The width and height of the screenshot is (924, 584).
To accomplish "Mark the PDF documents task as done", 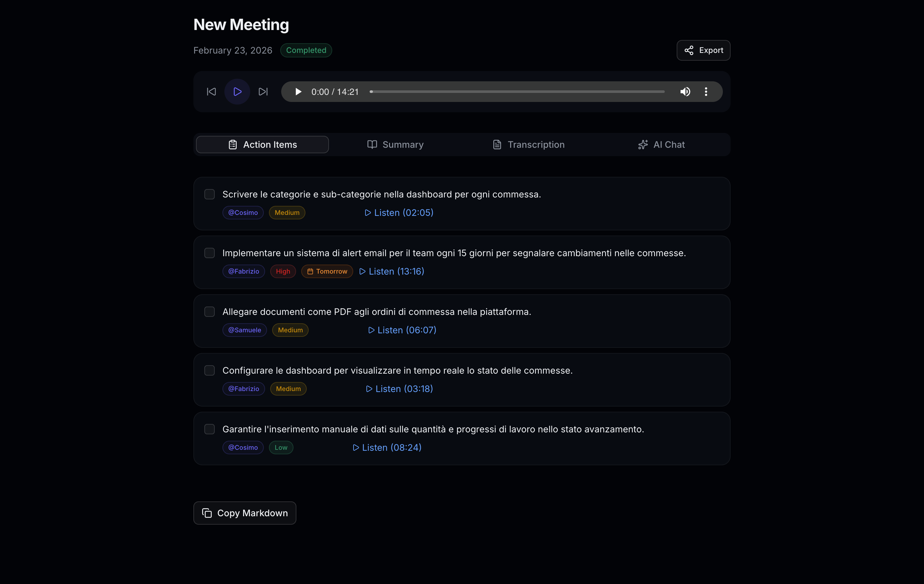I will click(210, 312).
